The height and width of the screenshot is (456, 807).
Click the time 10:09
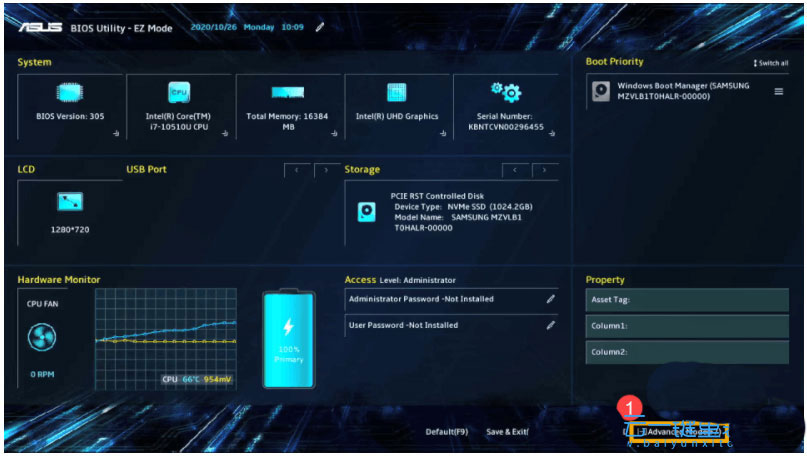coord(292,27)
